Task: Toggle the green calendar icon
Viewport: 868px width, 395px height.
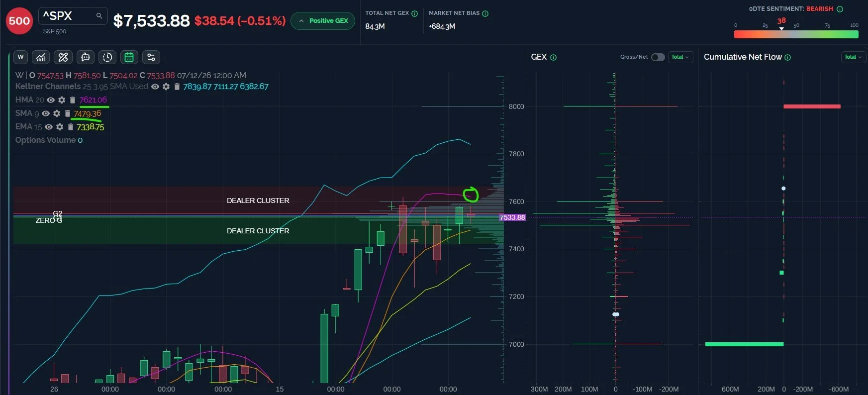Action: [129, 57]
